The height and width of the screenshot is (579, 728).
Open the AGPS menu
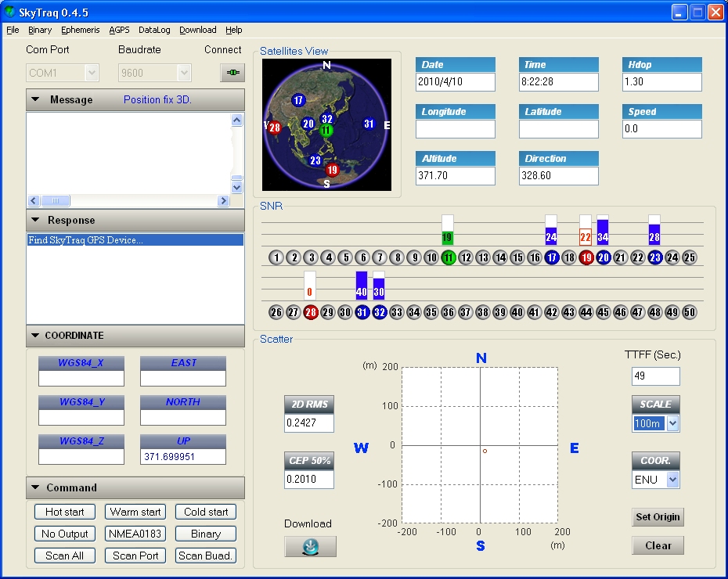click(119, 31)
